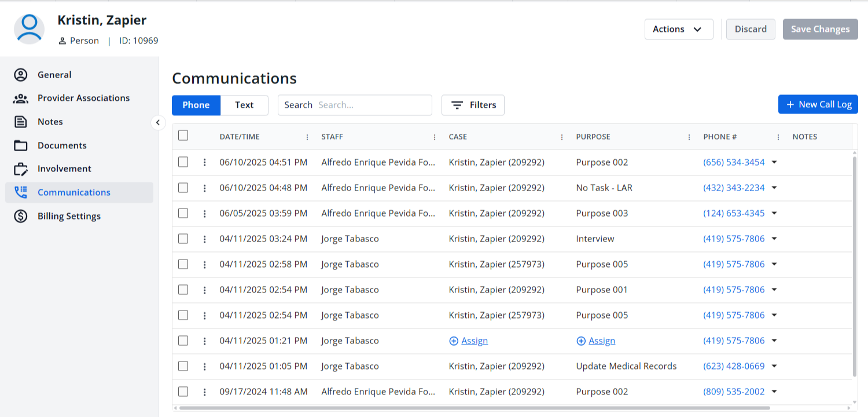This screenshot has height=417, width=868.
Task: Click the Discard button
Action: pyautogui.click(x=751, y=29)
